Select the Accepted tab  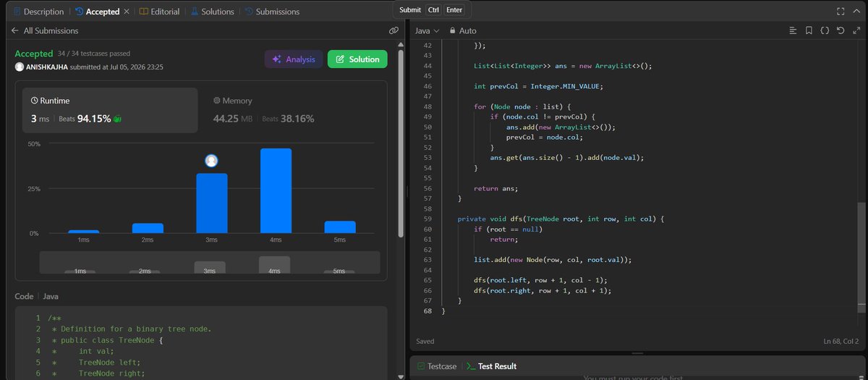coord(97,12)
